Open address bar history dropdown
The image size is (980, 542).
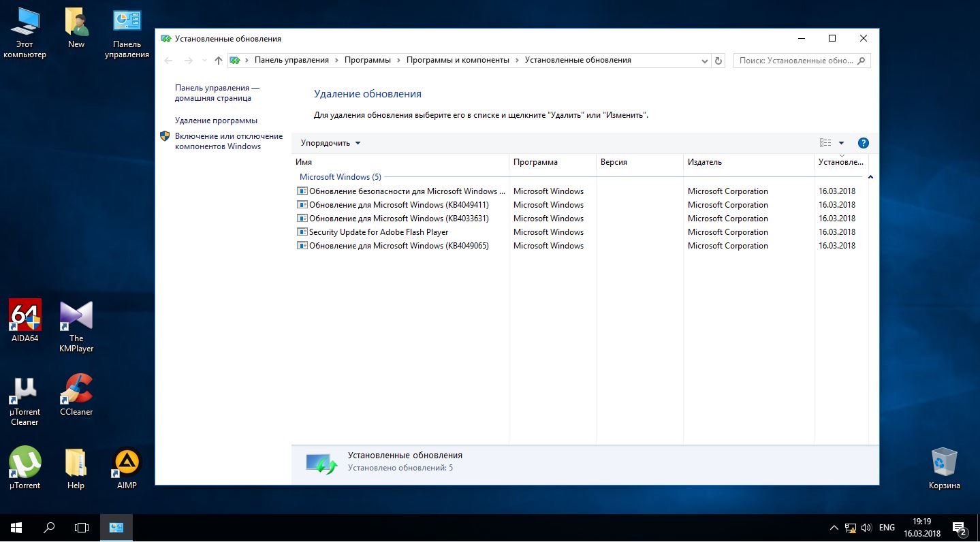[705, 61]
